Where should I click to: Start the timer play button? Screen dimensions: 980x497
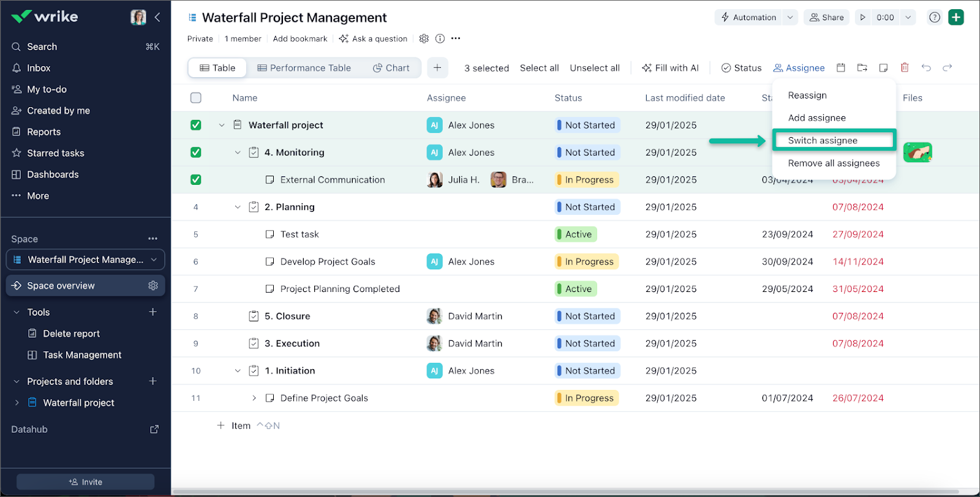pyautogui.click(x=862, y=17)
